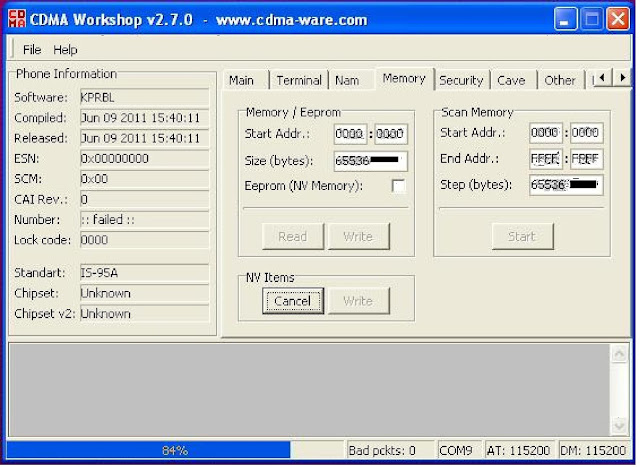Click the End Addr. first field

click(x=546, y=158)
